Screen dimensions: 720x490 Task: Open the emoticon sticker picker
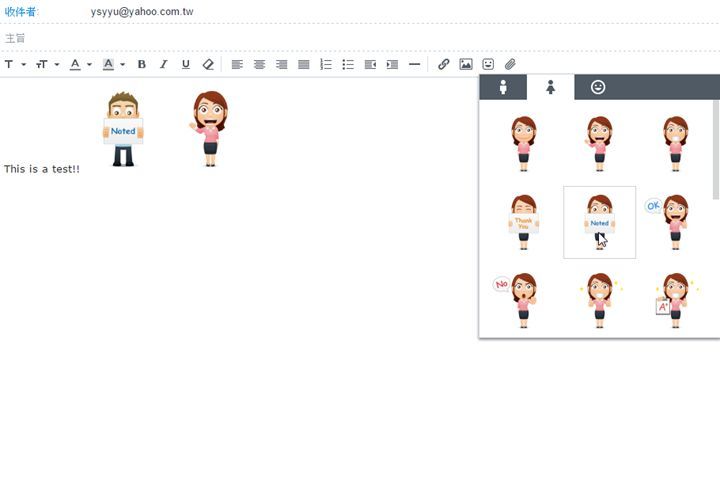coord(488,64)
